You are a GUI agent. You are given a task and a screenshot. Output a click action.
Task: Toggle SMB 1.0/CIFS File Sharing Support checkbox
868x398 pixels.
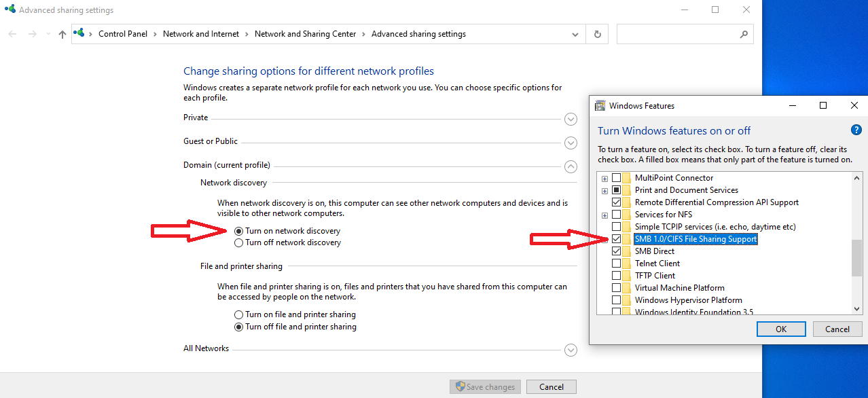[616, 239]
